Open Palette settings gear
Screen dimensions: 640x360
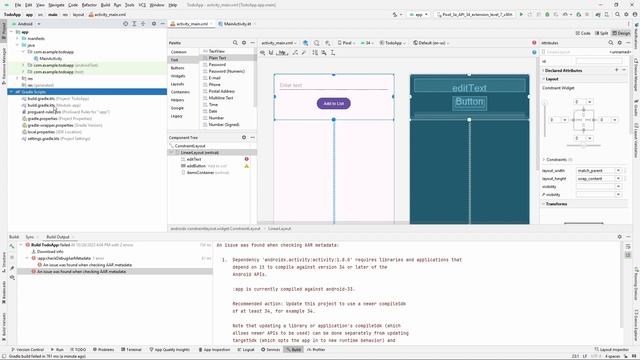coord(244,42)
